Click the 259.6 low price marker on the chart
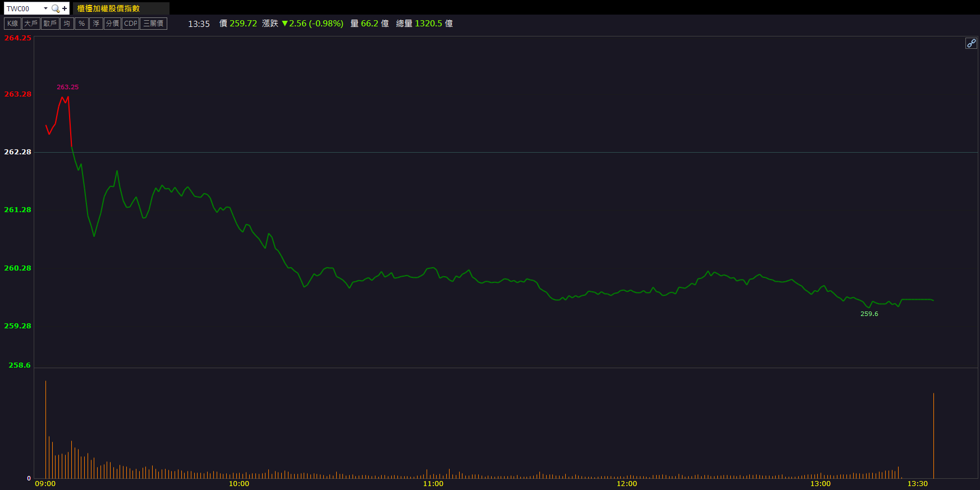Viewport: 980px width, 490px height. (x=869, y=314)
